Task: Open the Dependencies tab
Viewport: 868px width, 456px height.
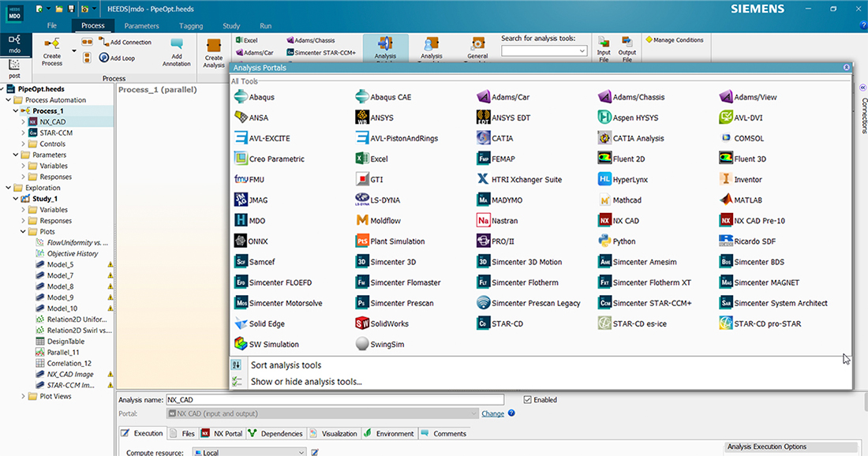Action: coord(275,433)
